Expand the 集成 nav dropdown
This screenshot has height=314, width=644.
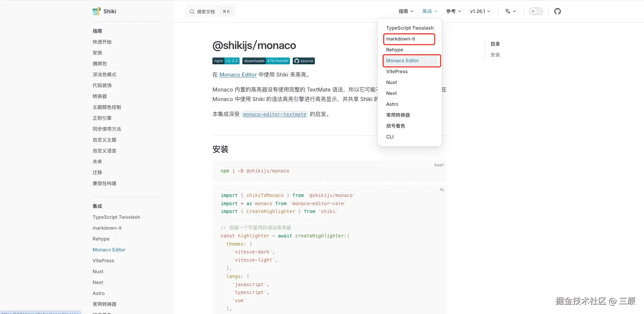tap(430, 11)
